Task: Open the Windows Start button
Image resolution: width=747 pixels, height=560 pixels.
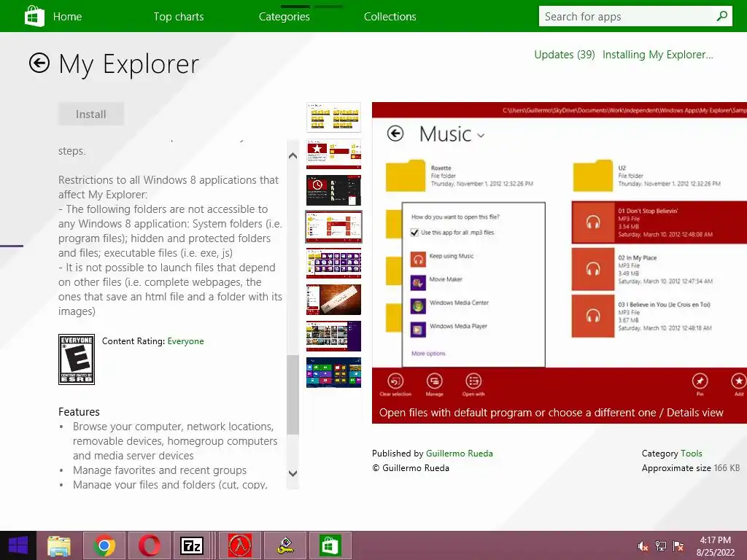Action: [x=18, y=545]
